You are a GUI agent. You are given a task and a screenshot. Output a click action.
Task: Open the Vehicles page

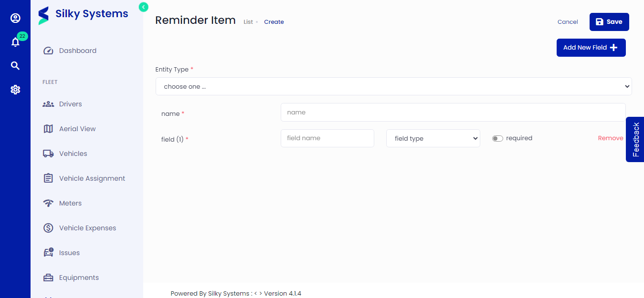point(73,153)
